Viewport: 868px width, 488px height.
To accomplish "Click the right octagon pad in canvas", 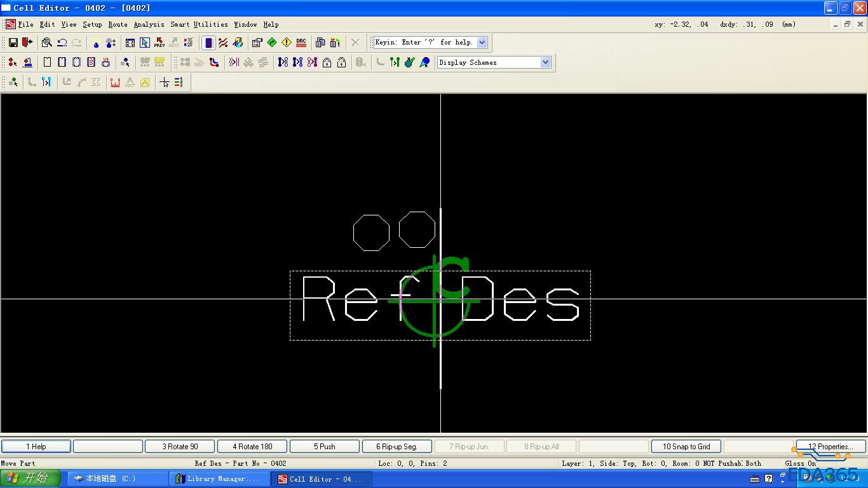I will 417,229.
